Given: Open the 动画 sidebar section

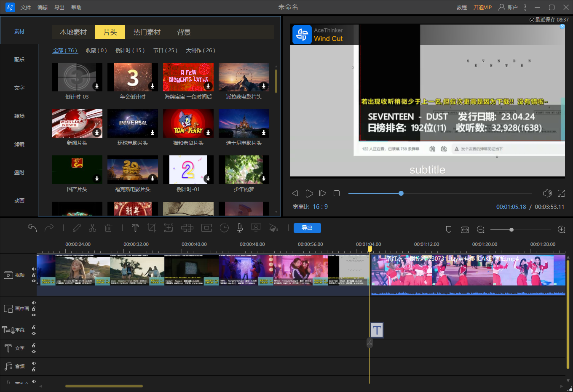Looking at the screenshot, I should click(x=19, y=201).
